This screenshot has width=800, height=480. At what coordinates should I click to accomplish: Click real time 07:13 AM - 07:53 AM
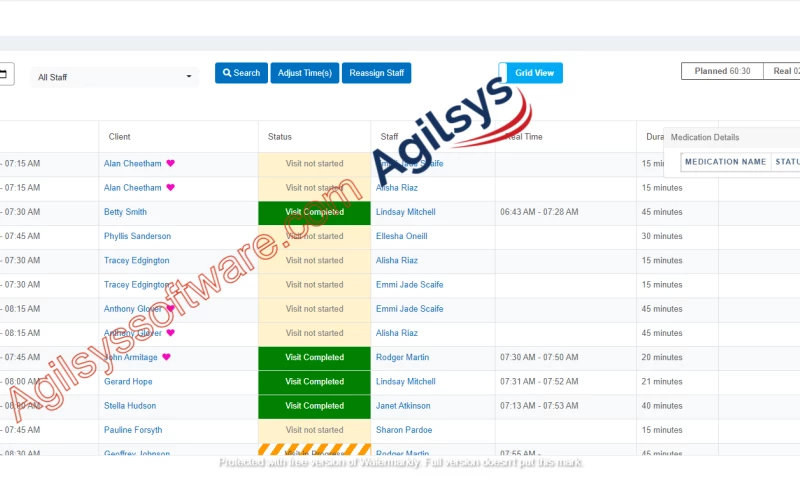tap(539, 406)
